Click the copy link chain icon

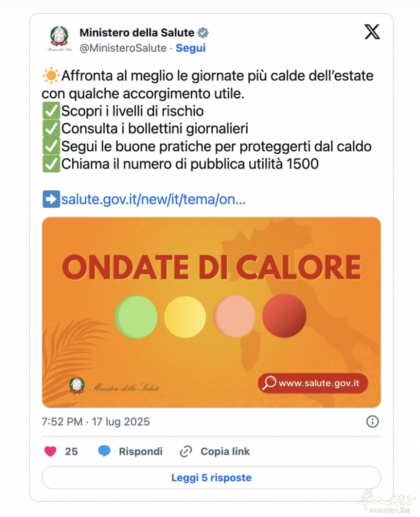coord(186,451)
